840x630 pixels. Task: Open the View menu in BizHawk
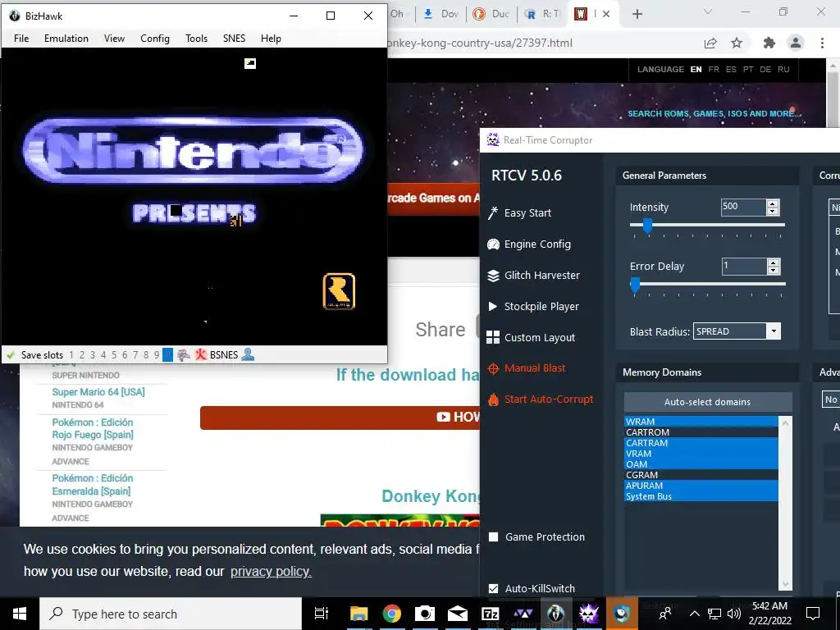coord(114,39)
